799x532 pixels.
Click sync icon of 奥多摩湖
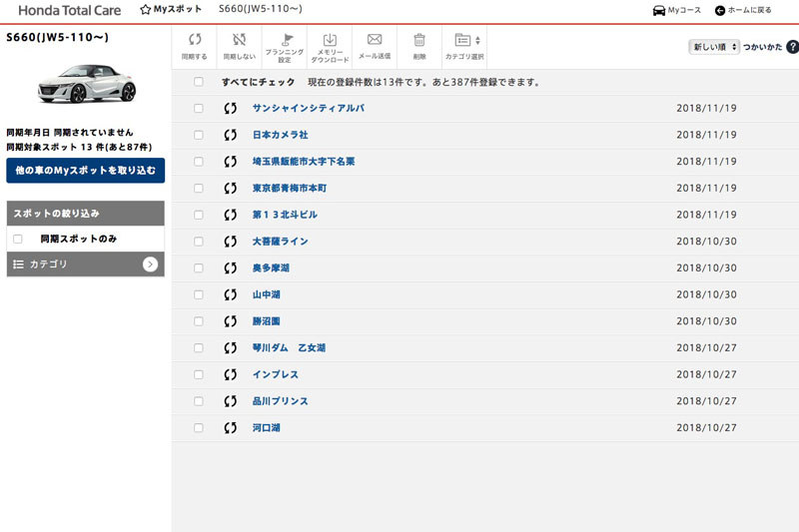(231, 267)
